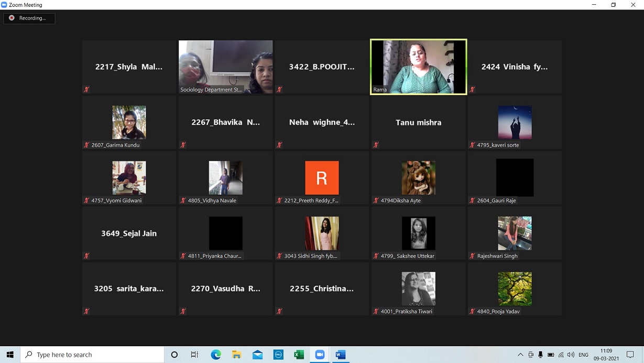This screenshot has width=644, height=363.
Task: Open the volume control in system tray
Action: [571, 355]
